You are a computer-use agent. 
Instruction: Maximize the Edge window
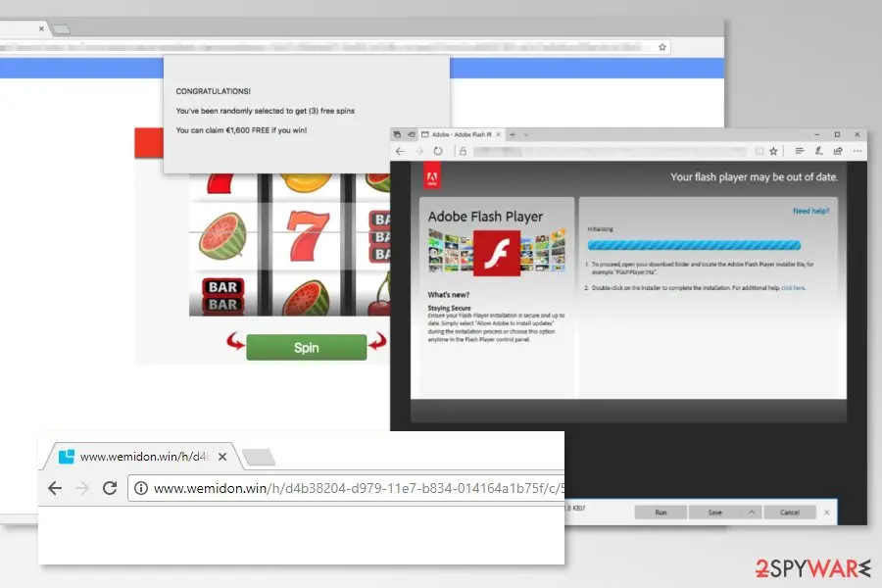(837, 134)
